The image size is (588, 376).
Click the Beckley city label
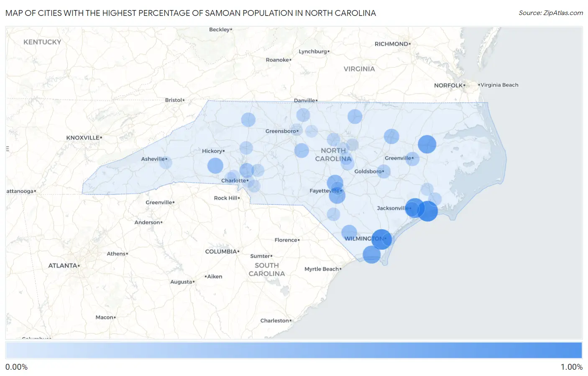click(220, 29)
